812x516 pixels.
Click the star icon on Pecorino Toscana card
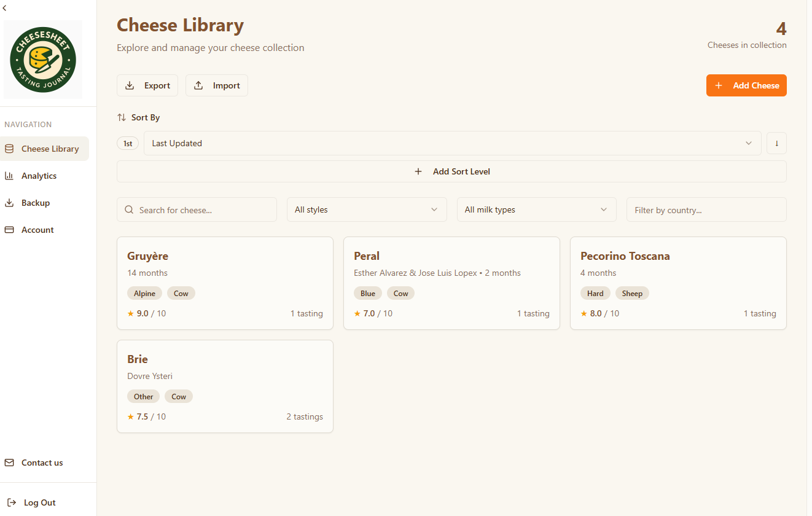click(584, 313)
